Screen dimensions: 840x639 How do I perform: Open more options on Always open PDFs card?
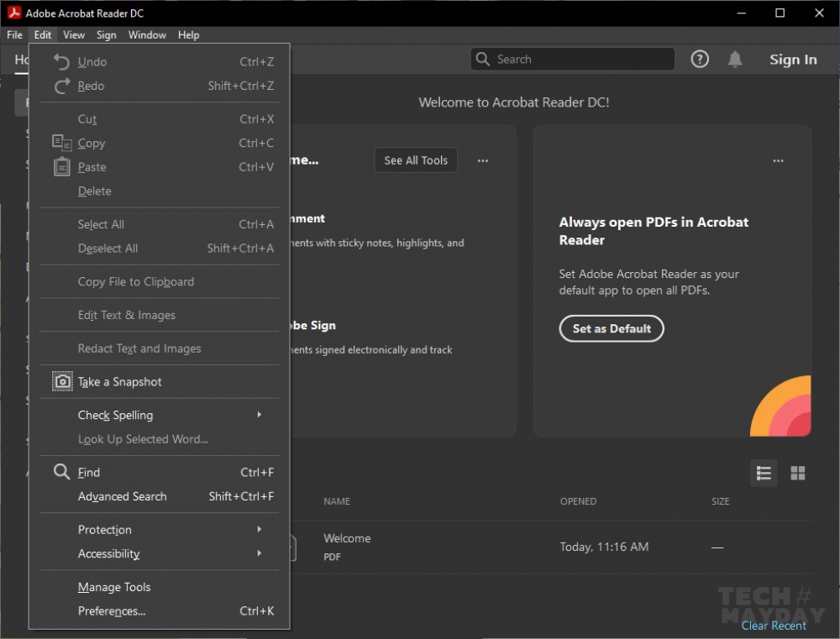pos(778,160)
